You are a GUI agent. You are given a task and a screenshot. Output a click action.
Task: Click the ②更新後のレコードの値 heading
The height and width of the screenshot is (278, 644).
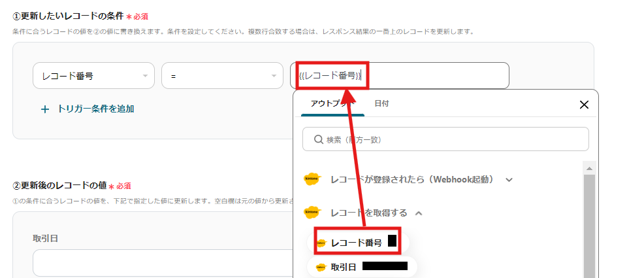click(59, 186)
